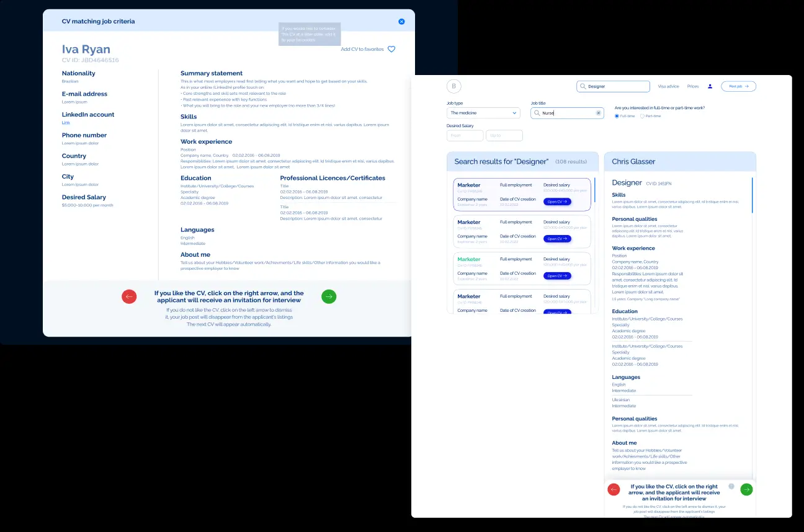Image resolution: width=804 pixels, height=532 pixels.
Task: Click the Post job button
Action: [x=738, y=87]
